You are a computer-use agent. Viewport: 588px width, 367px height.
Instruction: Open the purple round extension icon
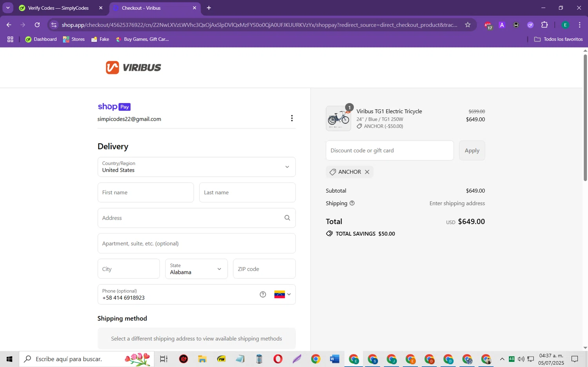530,25
